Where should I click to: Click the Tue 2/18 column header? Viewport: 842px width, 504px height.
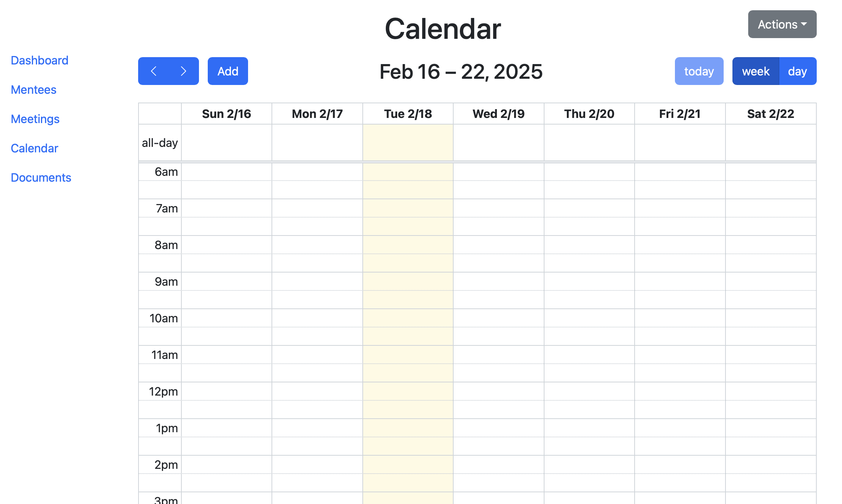pos(408,114)
